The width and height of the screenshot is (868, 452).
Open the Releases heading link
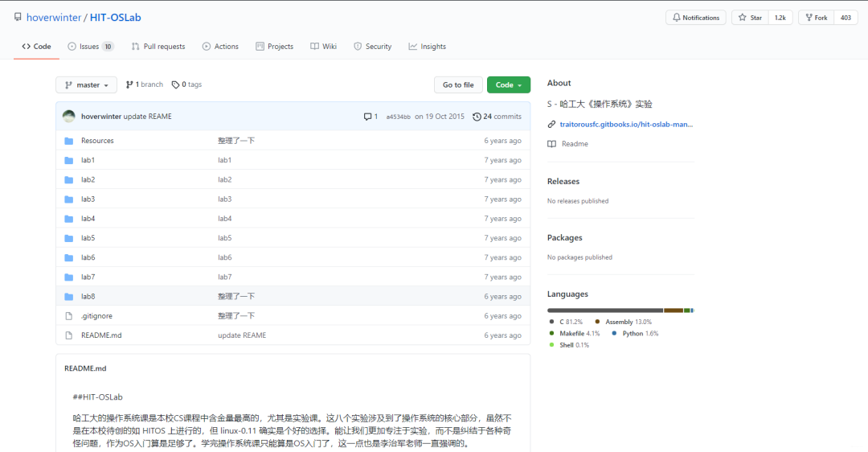(x=563, y=181)
